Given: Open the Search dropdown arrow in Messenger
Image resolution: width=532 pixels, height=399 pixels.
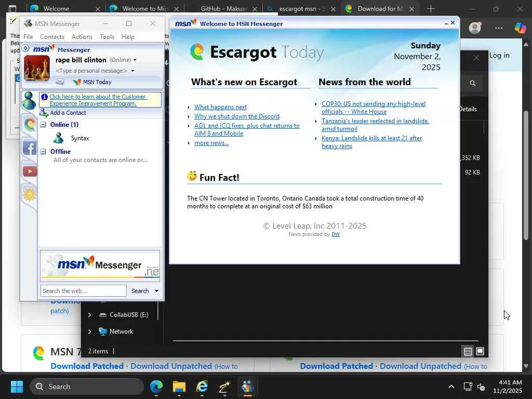Looking at the screenshot, I should [156, 291].
